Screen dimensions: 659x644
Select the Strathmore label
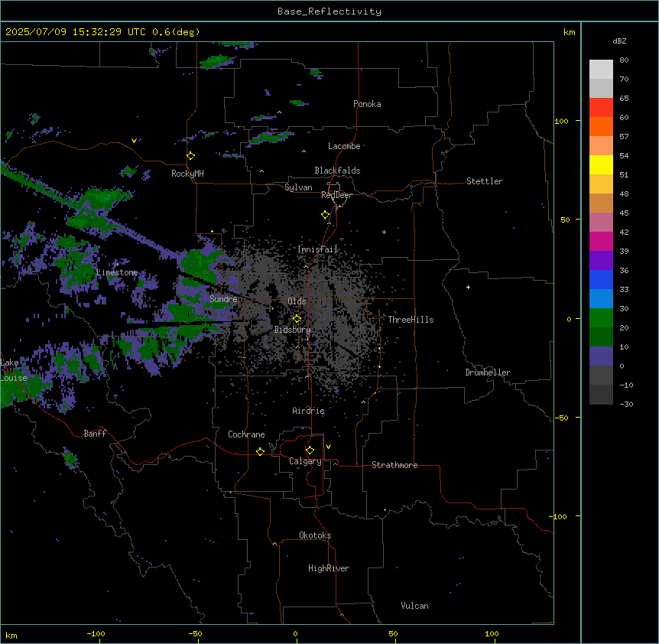(394, 465)
